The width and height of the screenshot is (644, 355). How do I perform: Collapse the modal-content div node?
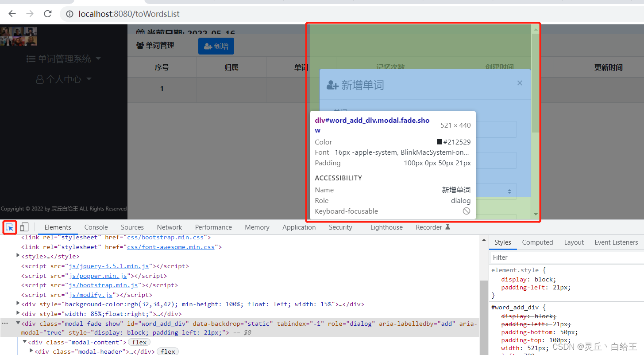[x=25, y=342]
